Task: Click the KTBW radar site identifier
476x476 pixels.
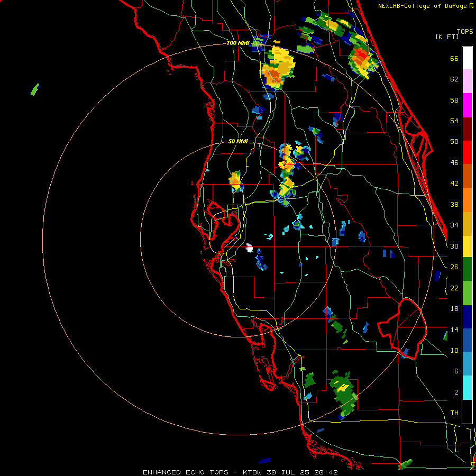Action: (252, 472)
